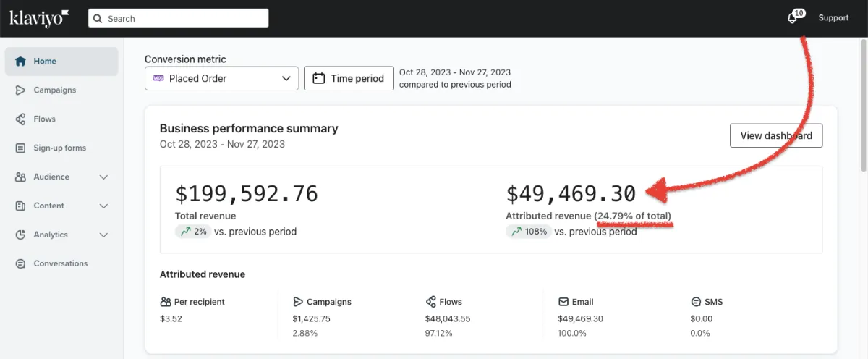Viewport: 868px width, 359px height.
Task: Click the View dashboard button
Action: point(775,135)
